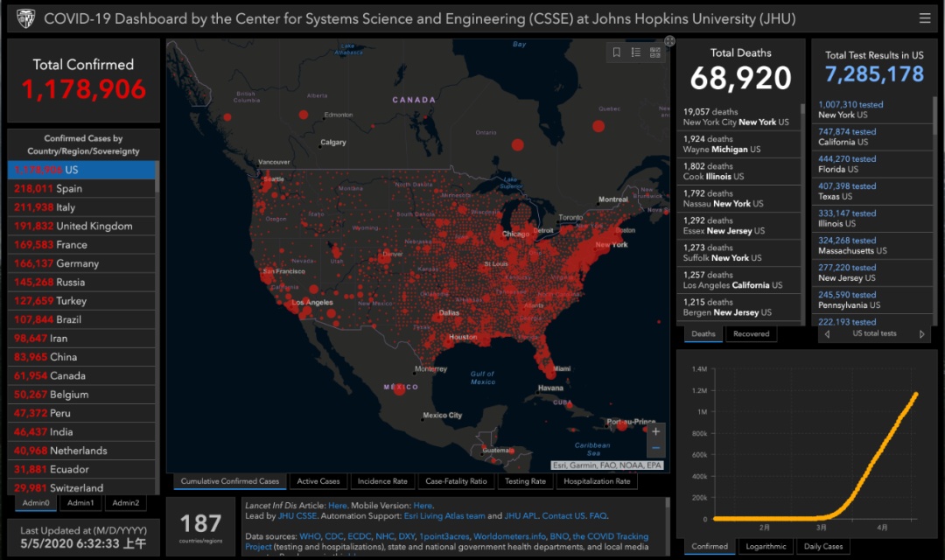Viewport: 945px width, 560px height.
Task: Click the JHU shield logo
Action: [24, 18]
